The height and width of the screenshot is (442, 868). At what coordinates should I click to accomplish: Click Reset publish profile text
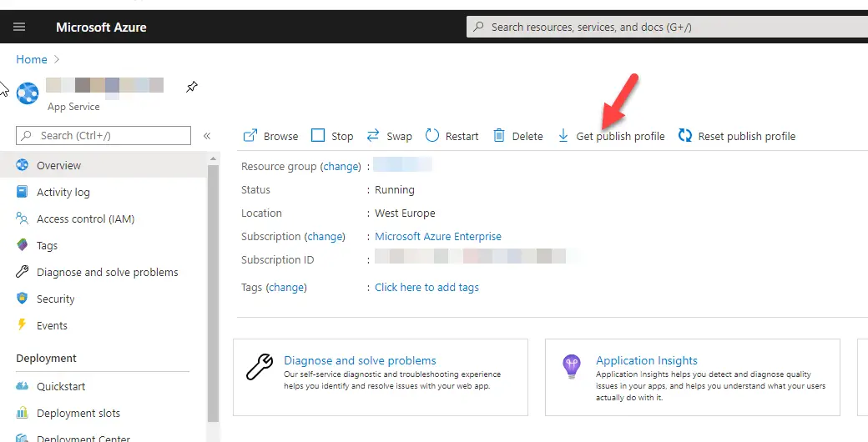point(747,136)
